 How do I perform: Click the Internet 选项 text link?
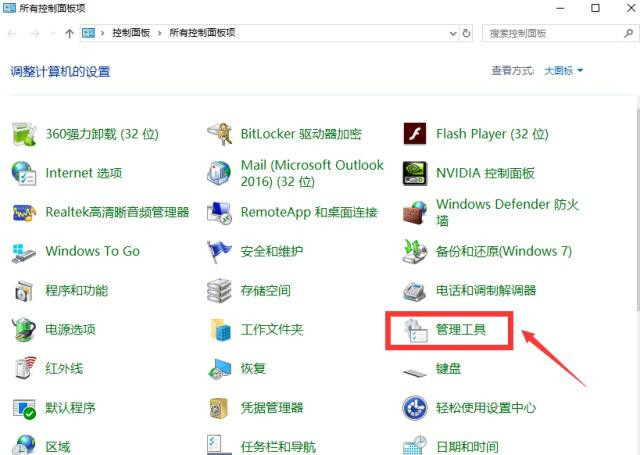coord(84,173)
